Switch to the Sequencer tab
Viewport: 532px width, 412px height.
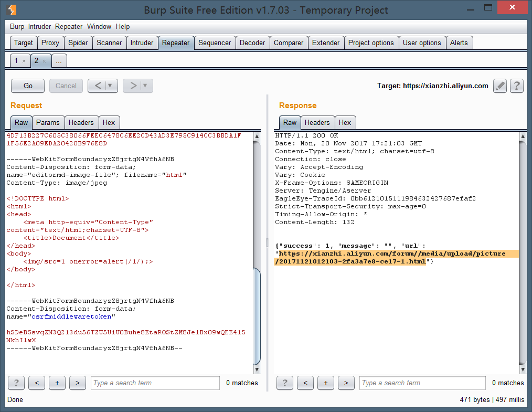click(215, 43)
